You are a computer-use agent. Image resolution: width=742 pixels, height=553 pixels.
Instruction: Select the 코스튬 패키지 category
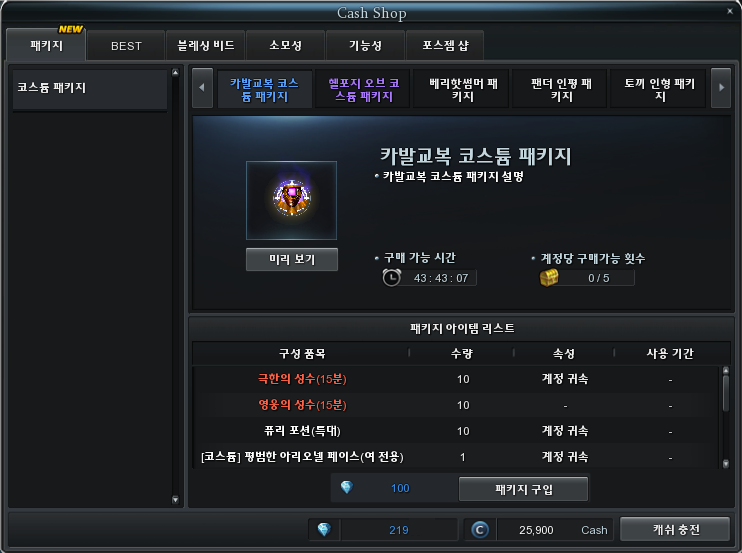[x=90, y=89]
